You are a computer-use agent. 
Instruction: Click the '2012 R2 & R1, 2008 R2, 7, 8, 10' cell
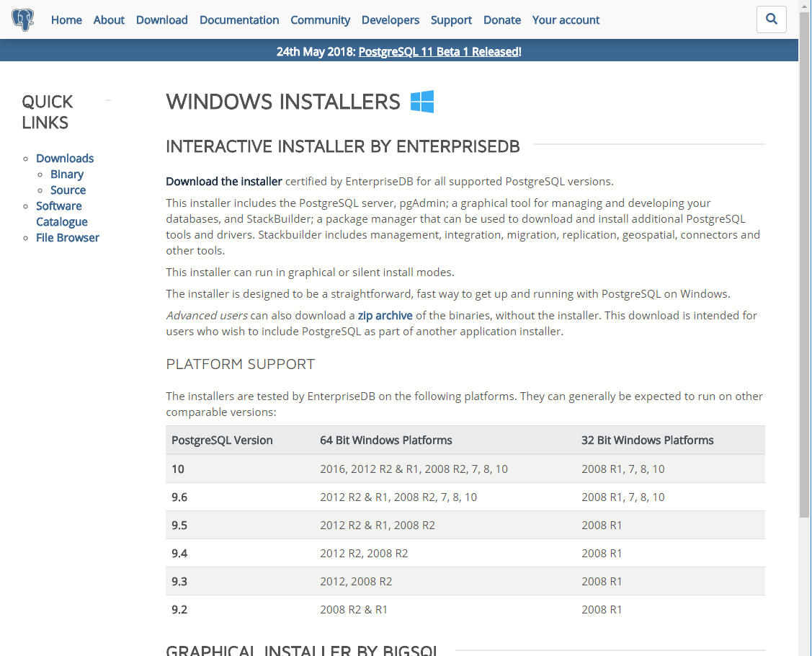tap(445, 497)
